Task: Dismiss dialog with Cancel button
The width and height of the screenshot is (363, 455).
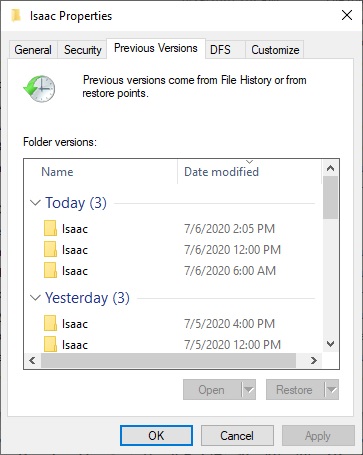Action: (237, 435)
